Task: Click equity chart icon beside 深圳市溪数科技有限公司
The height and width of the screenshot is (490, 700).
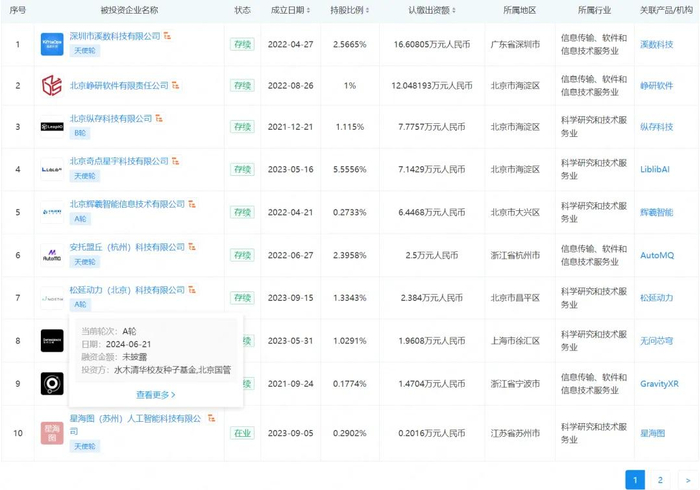Action: point(167,36)
